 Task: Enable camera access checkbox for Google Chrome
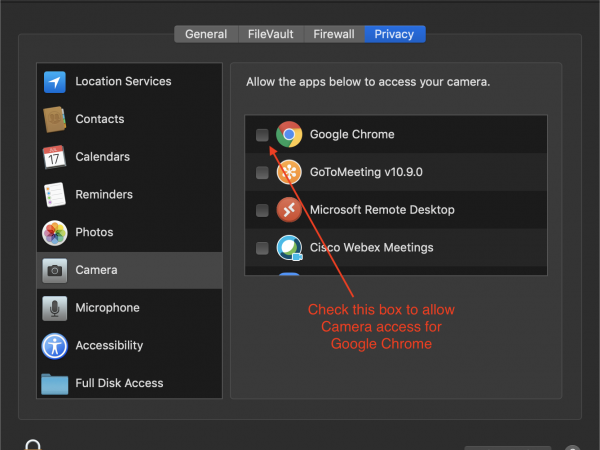262,135
